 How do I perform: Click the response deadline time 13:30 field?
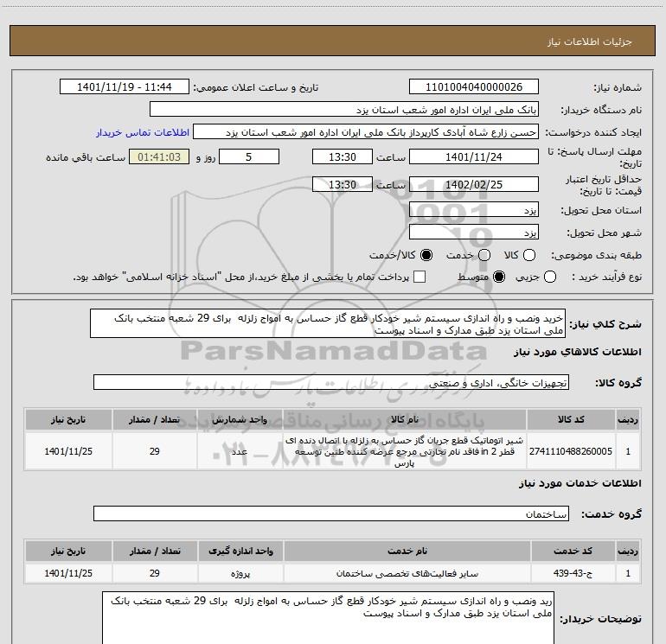[343, 157]
